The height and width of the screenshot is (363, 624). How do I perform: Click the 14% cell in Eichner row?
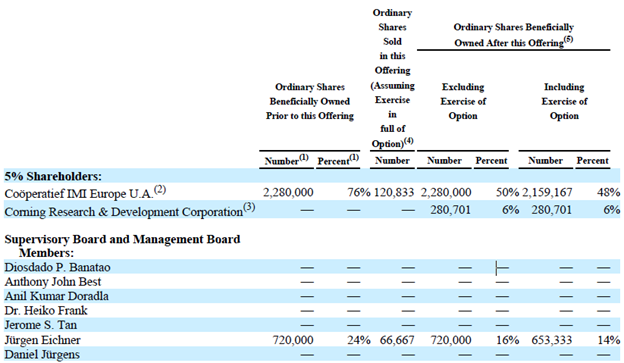[608, 340]
